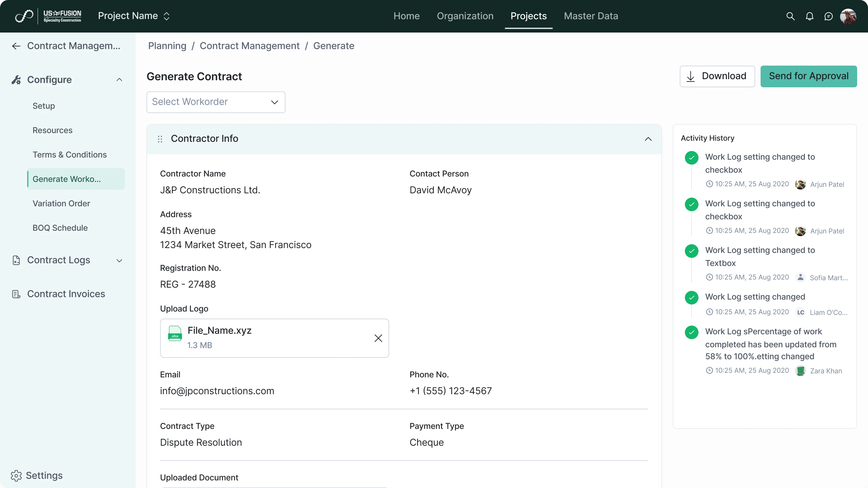Switch to the Master Data tab
The height and width of the screenshot is (488, 868).
click(591, 16)
